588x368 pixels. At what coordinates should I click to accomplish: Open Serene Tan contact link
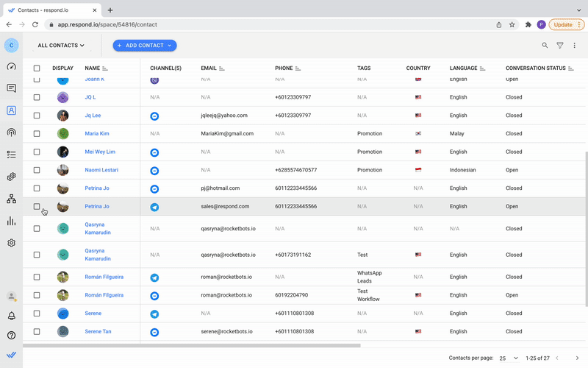tap(98, 332)
